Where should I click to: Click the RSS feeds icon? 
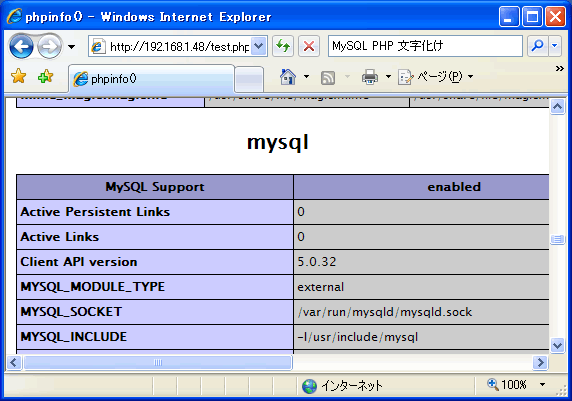click(x=328, y=78)
